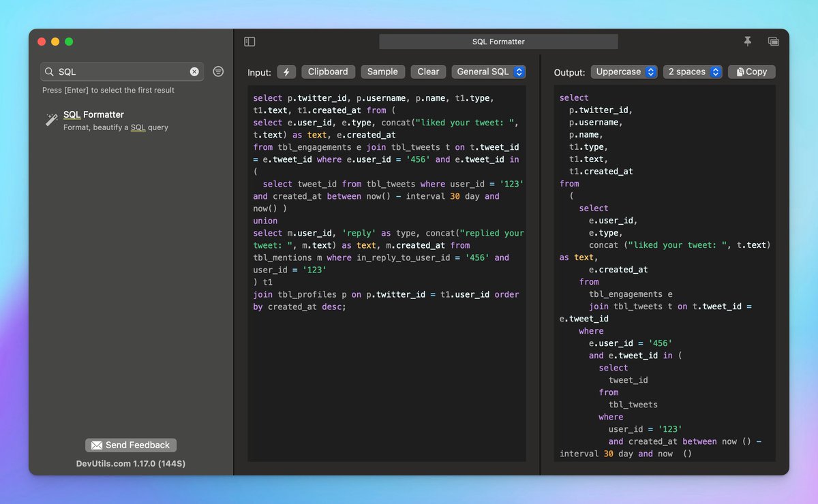This screenshot has width=818, height=504.
Task: Click the envelope icon in Send Feedback
Action: [97, 445]
